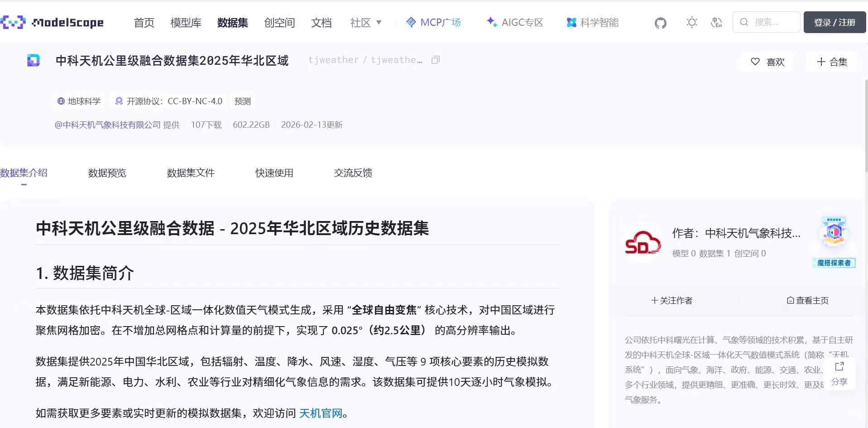Click the author name 中科天机气象科技...
The height and width of the screenshot is (428, 868).
pos(753,233)
